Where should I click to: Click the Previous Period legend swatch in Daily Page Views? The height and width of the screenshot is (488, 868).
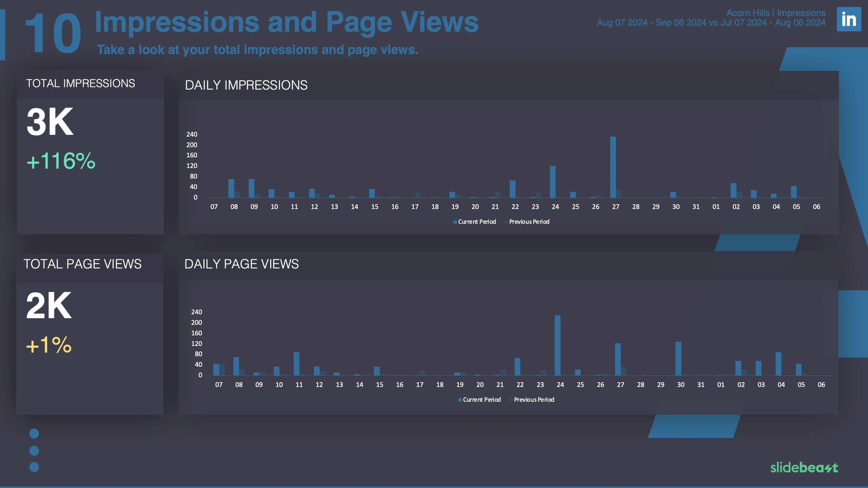(511, 400)
